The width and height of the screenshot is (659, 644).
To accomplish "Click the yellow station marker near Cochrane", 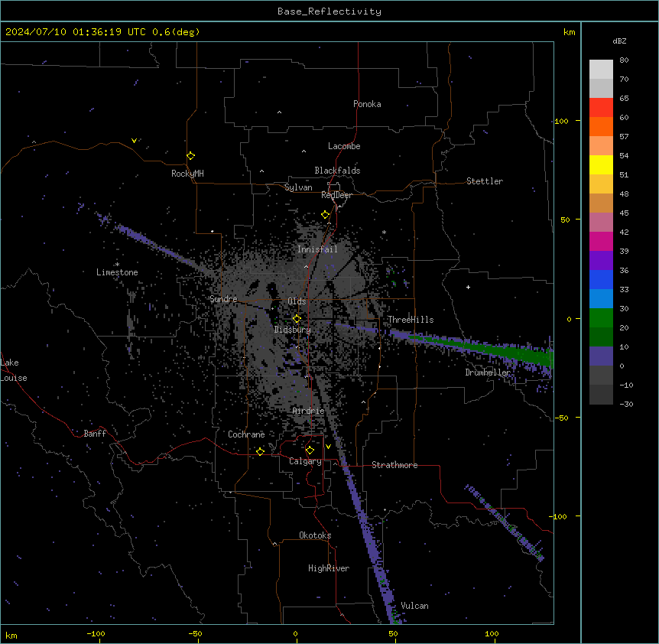I will coord(260,451).
